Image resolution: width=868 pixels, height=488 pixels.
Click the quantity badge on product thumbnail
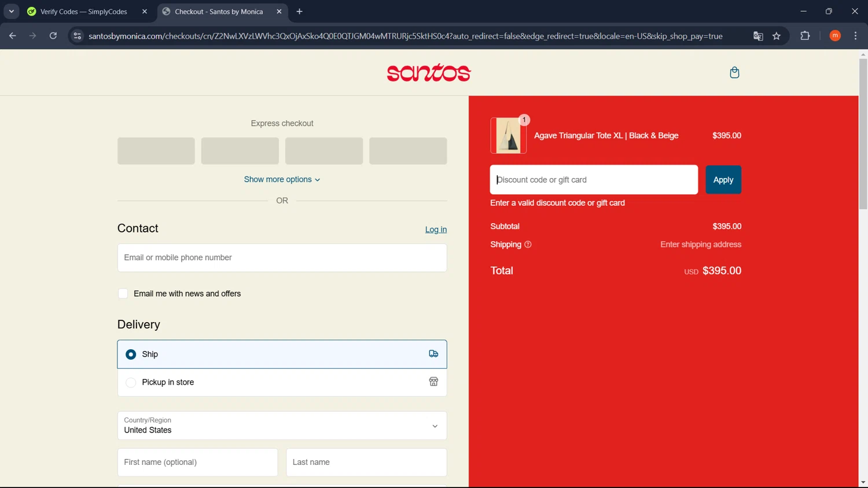coord(524,120)
